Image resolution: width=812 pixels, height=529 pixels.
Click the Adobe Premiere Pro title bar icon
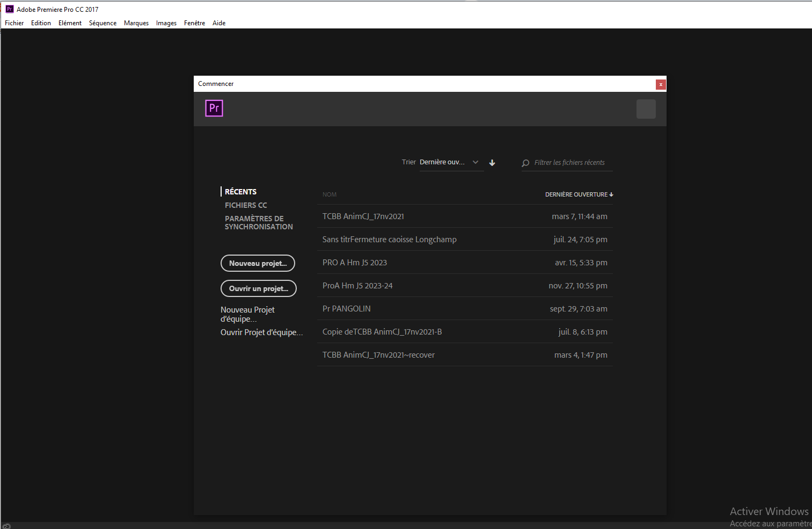click(x=9, y=9)
